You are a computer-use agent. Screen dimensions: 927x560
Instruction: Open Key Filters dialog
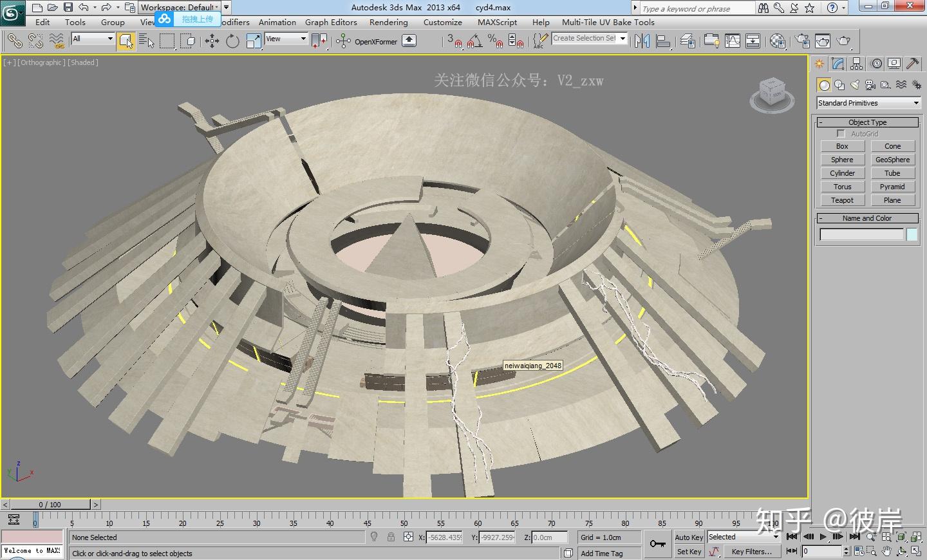point(751,552)
